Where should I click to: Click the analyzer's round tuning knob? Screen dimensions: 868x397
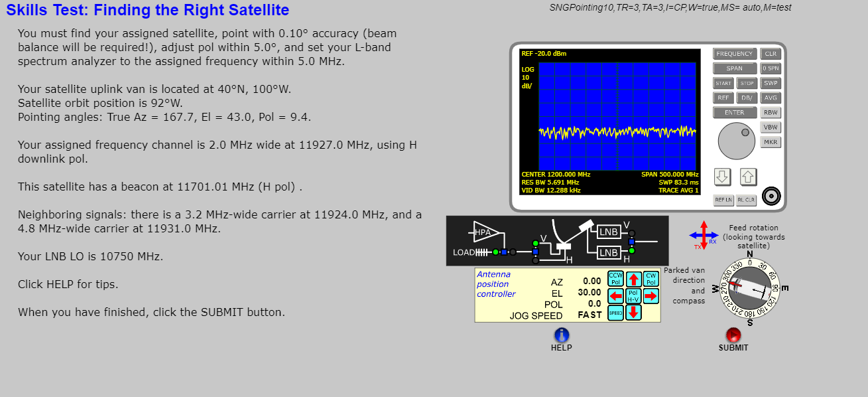click(x=736, y=141)
